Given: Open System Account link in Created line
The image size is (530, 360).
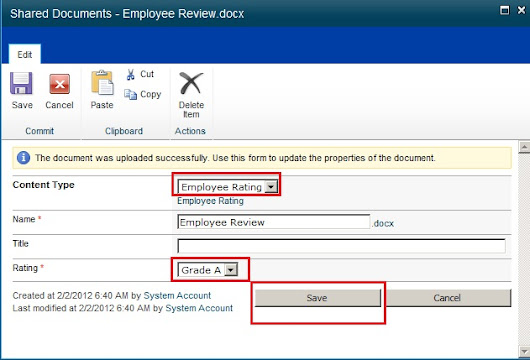Looking at the screenshot, I should pyautogui.click(x=177, y=296).
